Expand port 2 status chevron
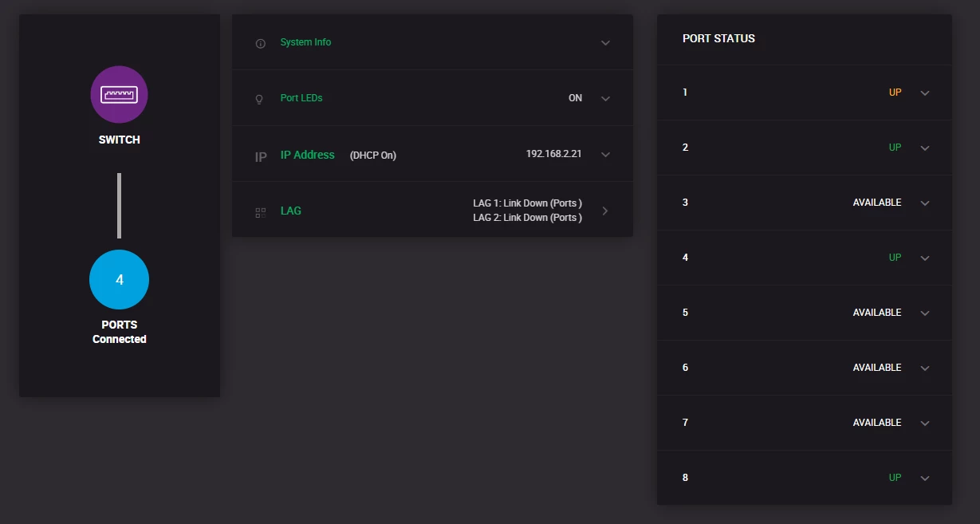Viewport: 980px width, 524px height. click(925, 148)
